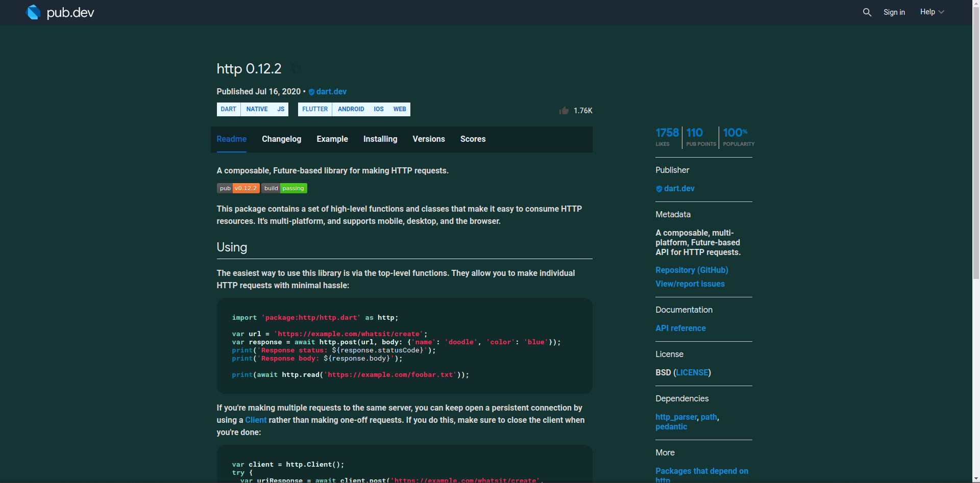Open the Example tab
The width and height of the screenshot is (980, 483).
(x=332, y=139)
